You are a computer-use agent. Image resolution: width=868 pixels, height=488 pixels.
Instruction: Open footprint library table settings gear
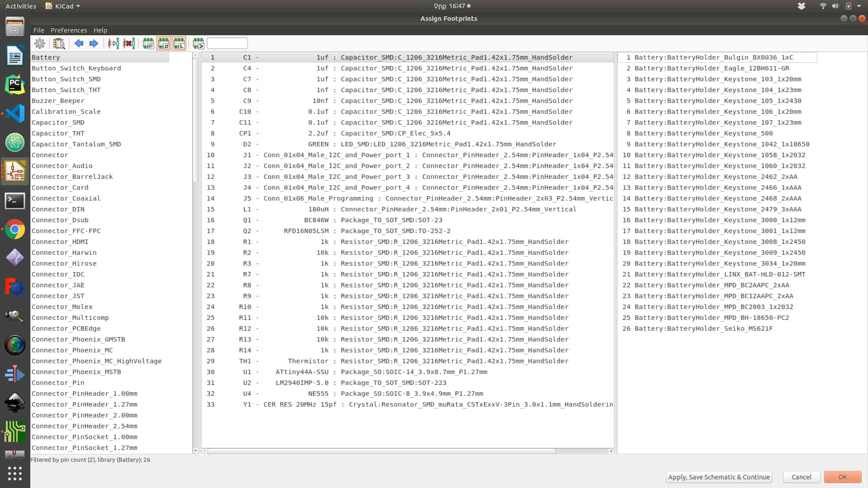tap(40, 43)
